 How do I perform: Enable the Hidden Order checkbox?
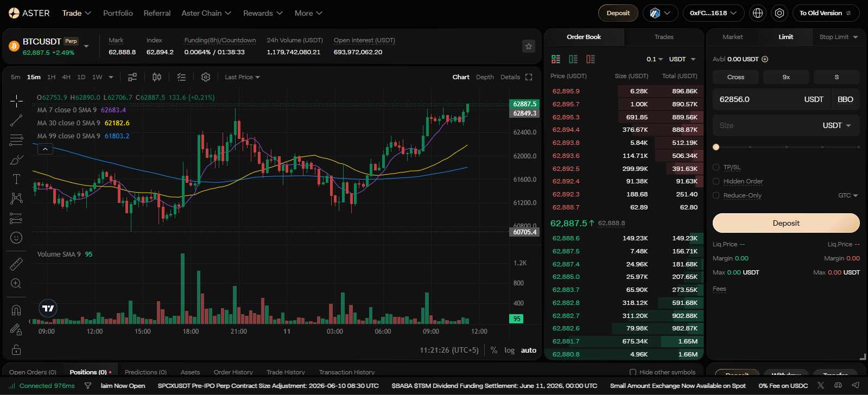tap(716, 181)
